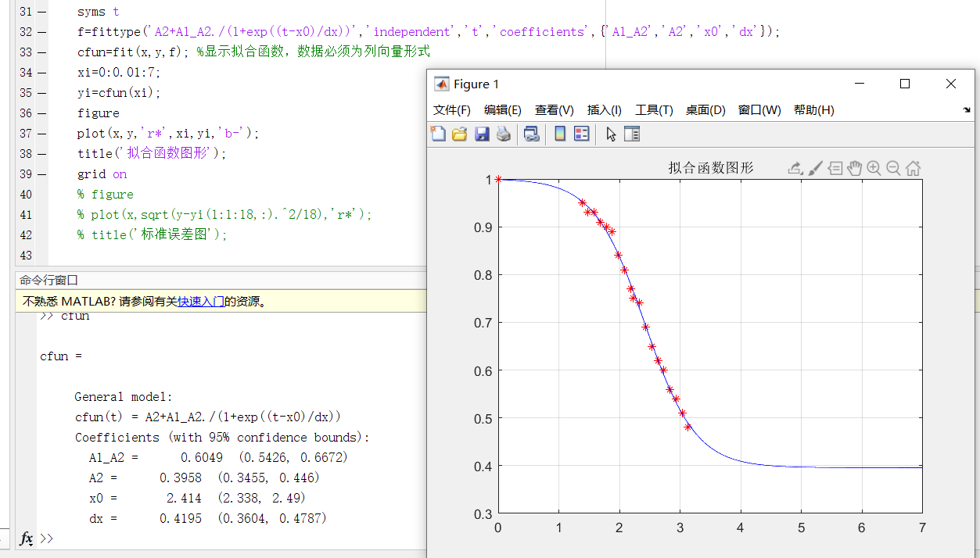Viewport: 980px width, 558px height.
Task: Open the Property Inspector from toolbar
Action: point(631,134)
